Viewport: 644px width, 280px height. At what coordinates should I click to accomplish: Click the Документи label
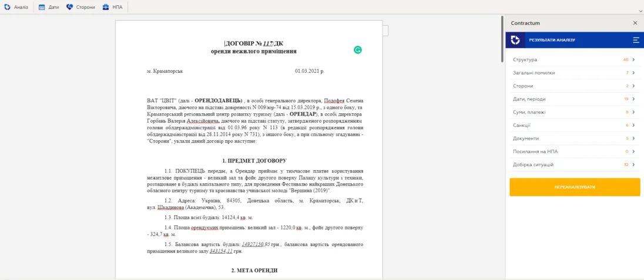526,139
